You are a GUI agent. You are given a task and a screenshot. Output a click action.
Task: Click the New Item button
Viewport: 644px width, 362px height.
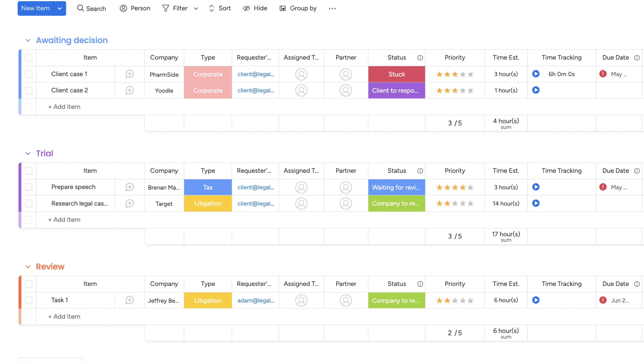point(35,8)
